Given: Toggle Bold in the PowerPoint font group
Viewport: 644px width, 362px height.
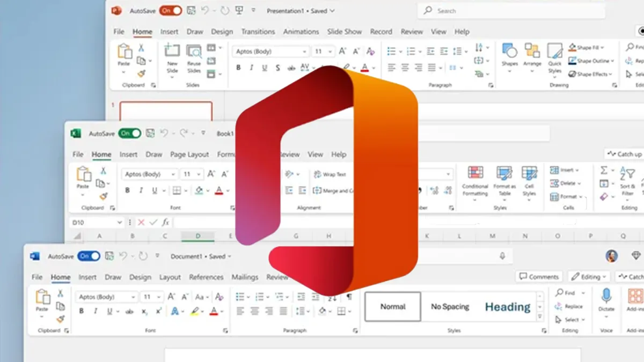Looking at the screenshot, I should pyautogui.click(x=238, y=68).
